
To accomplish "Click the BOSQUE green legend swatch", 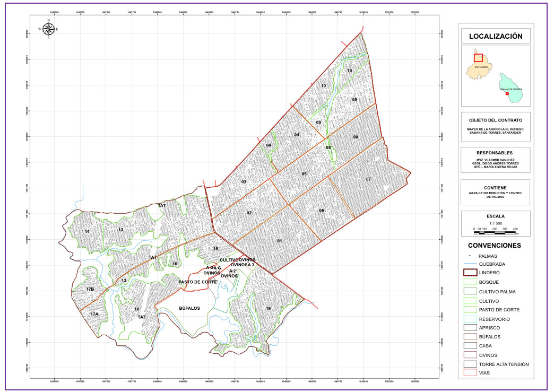I will (x=470, y=282).
